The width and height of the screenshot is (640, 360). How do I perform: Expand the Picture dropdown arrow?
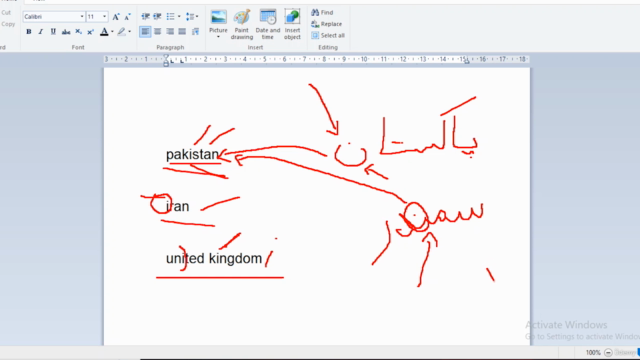[218, 37]
